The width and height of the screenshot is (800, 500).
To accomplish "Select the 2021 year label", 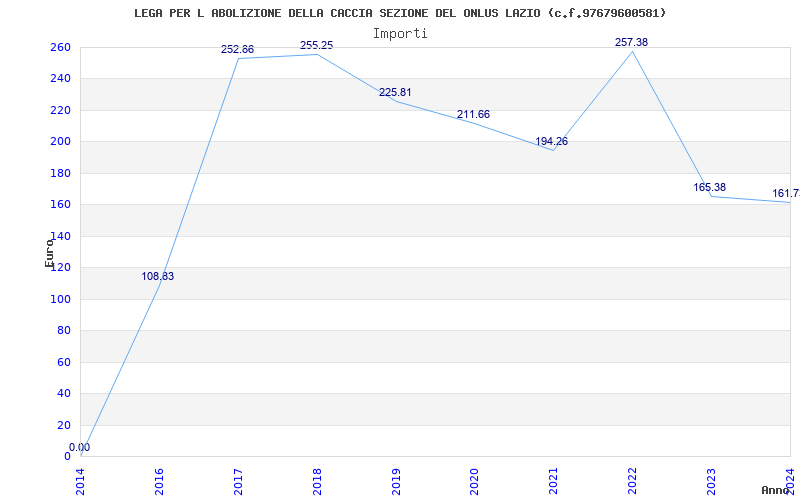I will point(554,482).
